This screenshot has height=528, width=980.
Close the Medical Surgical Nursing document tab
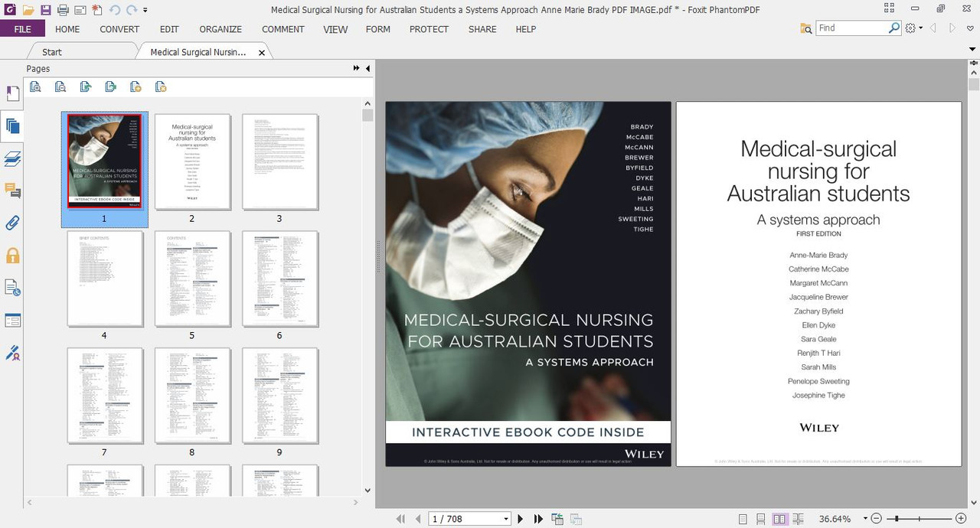(x=262, y=53)
